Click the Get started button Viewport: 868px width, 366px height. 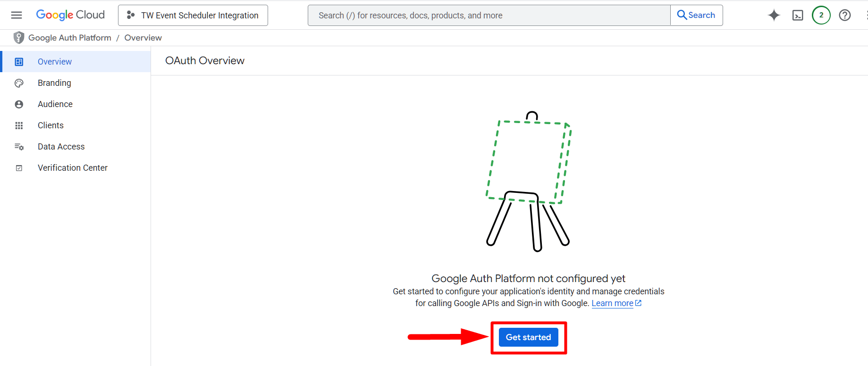point(528,337)
